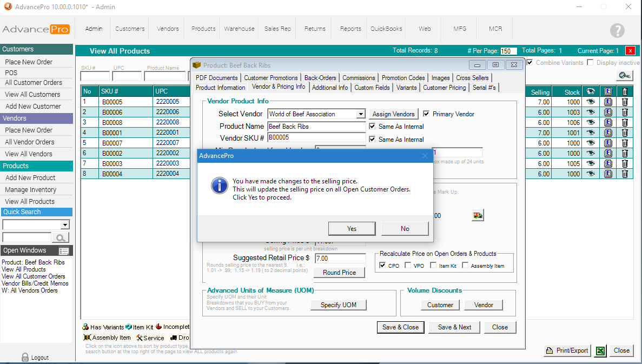Open View All Customer Orders window link

[x=34, y=276]
